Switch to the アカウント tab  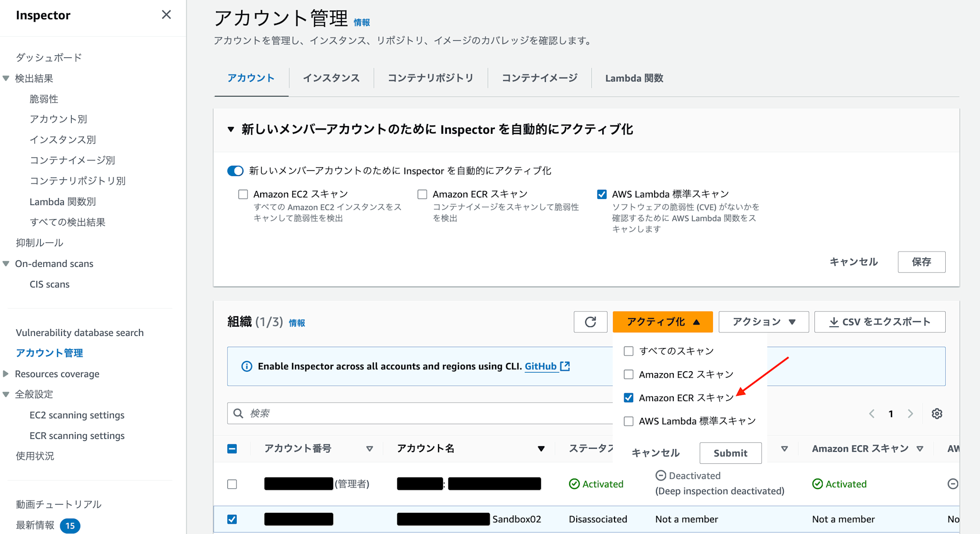tap(251, 78)
